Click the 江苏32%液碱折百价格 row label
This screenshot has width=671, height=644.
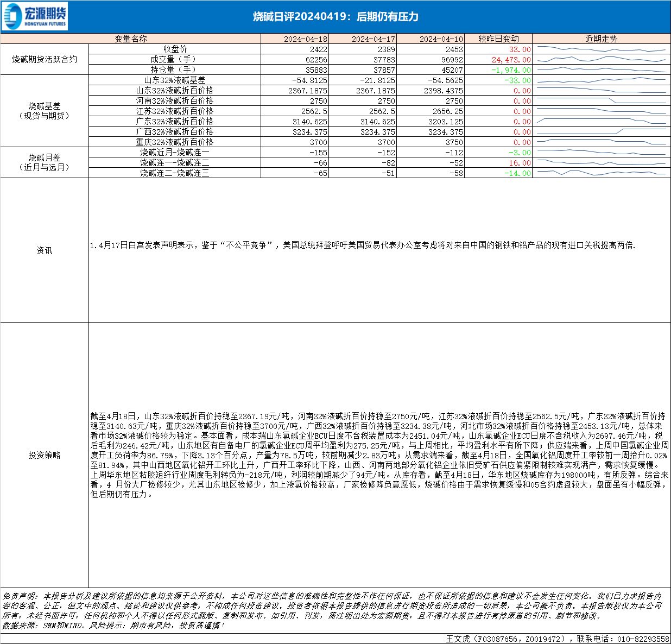pos(175,111)
